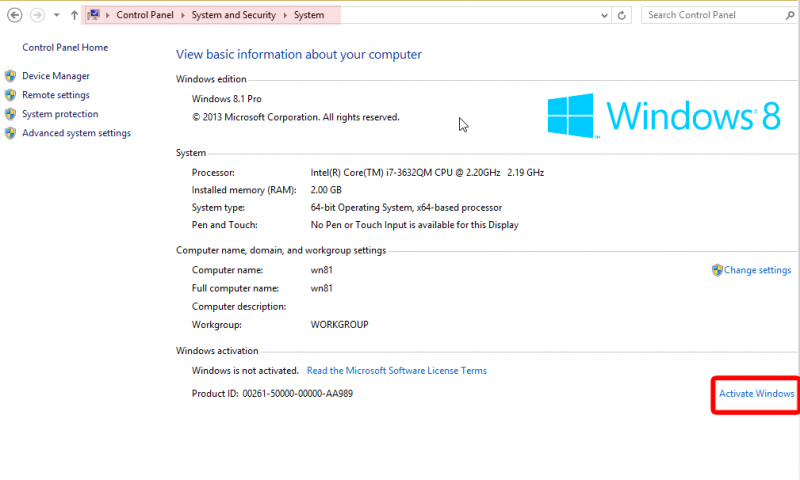Expand chevron after Control Panel breadcrumb
The image size is (800, 480).
[x=183, y=15]
